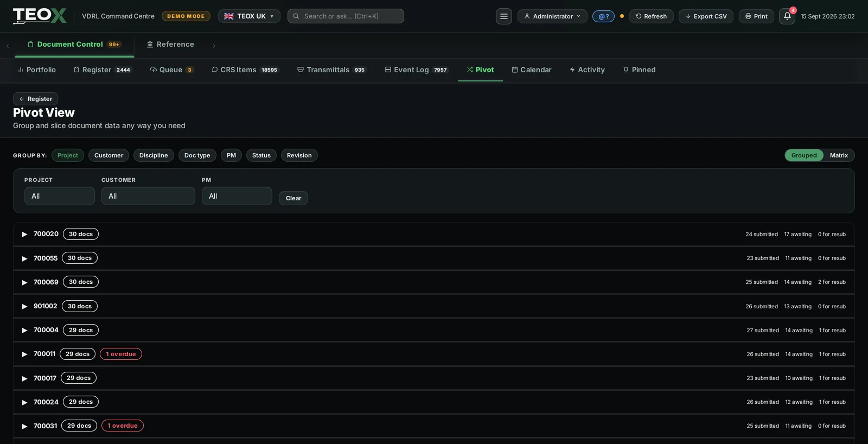The height and width of the screenshot is (444, 868).
Task: Click the TEOX logo
Action: 40,16
